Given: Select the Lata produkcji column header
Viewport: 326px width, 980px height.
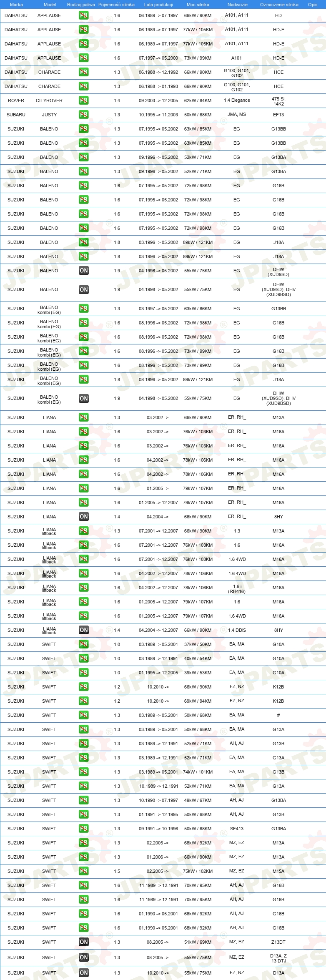Looking at the screenshot, I should (x=158, y=5).
